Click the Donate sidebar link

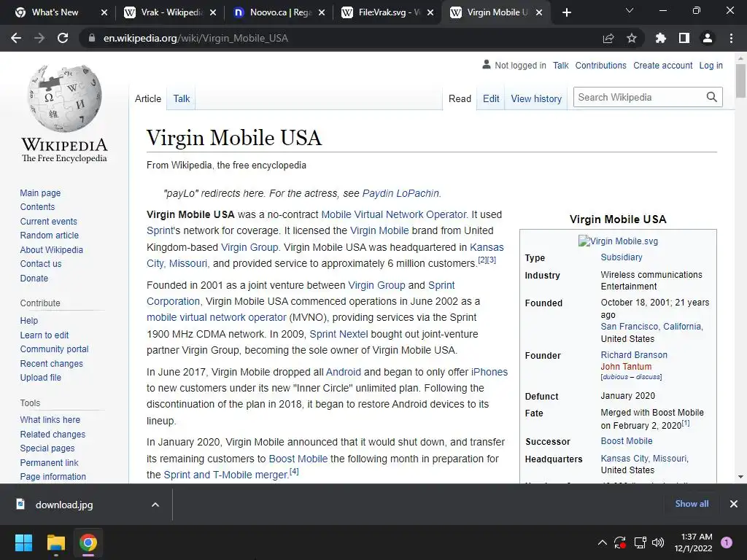[34, 278]
